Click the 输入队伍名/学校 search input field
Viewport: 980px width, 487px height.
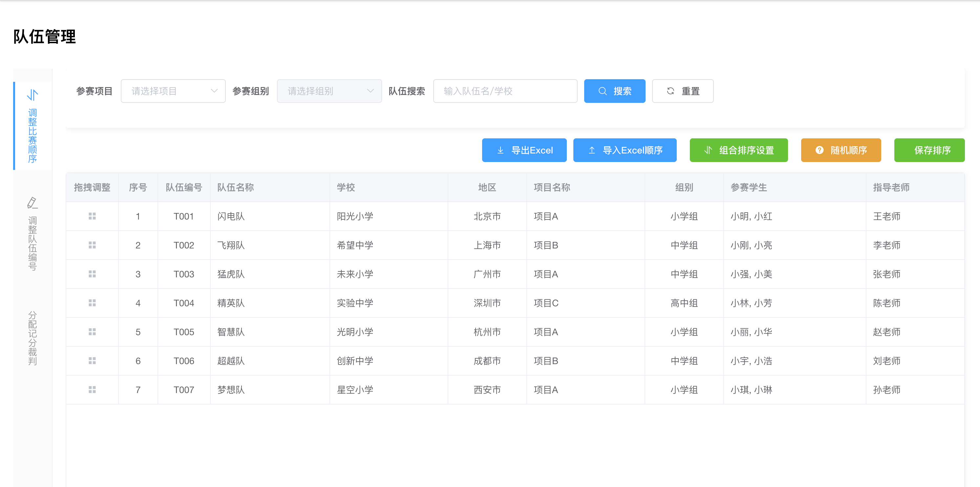tap(505, 91)
